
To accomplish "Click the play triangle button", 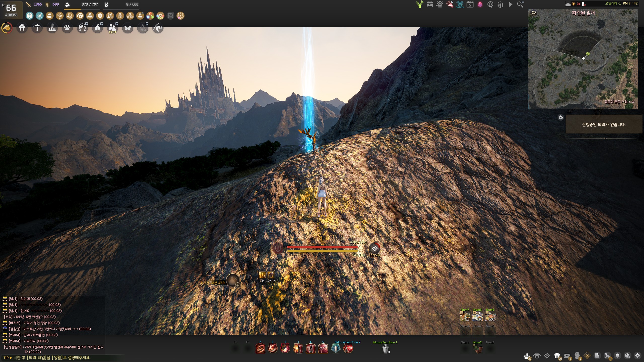I will pos(510,4).
